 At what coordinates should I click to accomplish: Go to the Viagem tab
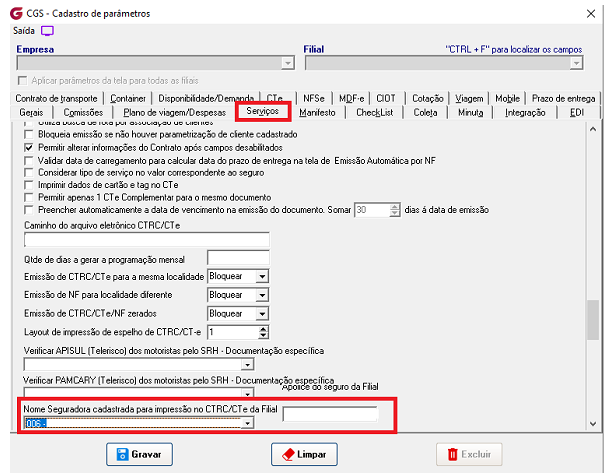469,99
